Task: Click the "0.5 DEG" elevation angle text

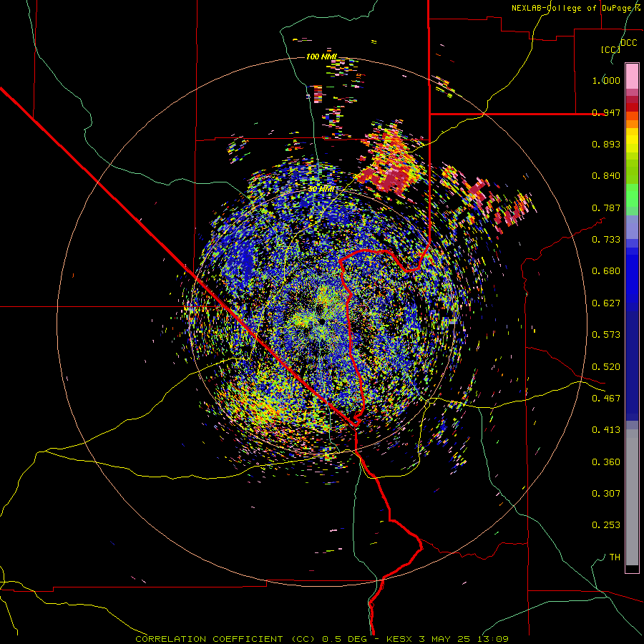Action: coord(345,639)
